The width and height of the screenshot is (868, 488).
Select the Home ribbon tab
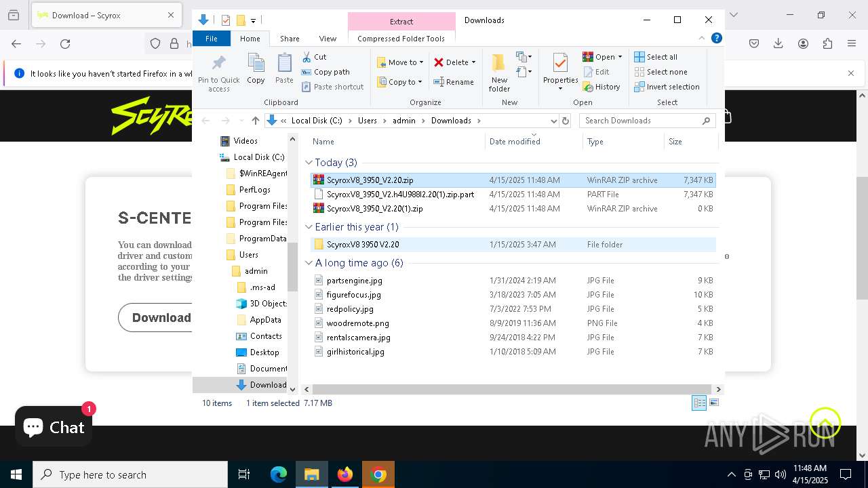click(x=250, y=39)
